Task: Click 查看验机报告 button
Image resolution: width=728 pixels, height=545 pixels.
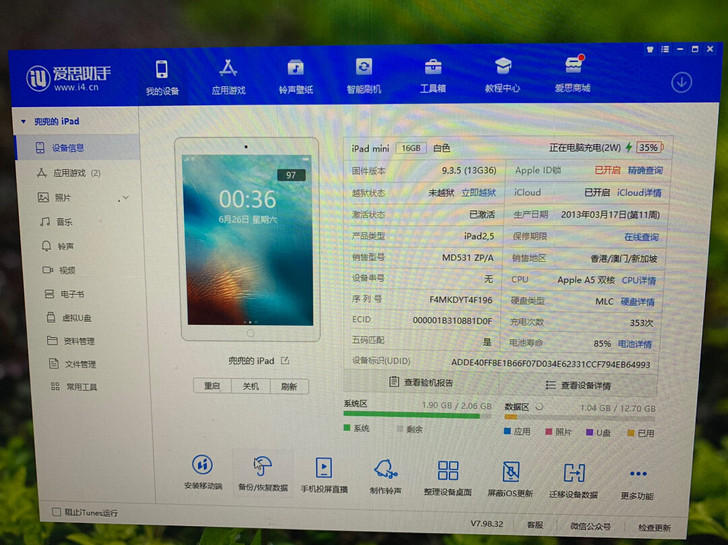Action: [421, 382]
